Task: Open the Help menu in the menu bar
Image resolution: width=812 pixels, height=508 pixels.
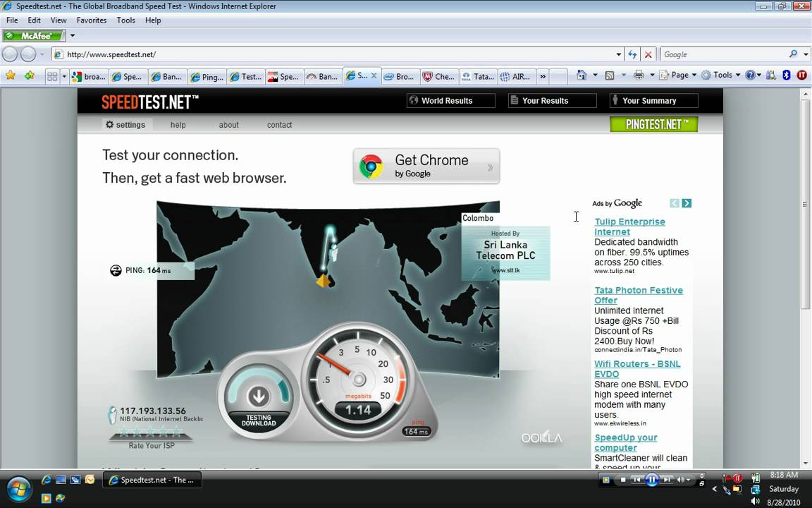Action: tap(153, 20)
